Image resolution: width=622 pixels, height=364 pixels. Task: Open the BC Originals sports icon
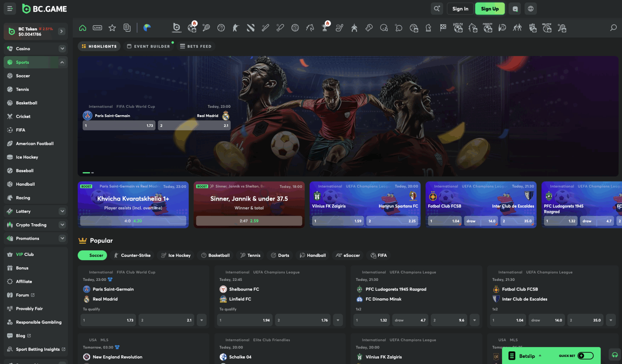click(177, 28)
